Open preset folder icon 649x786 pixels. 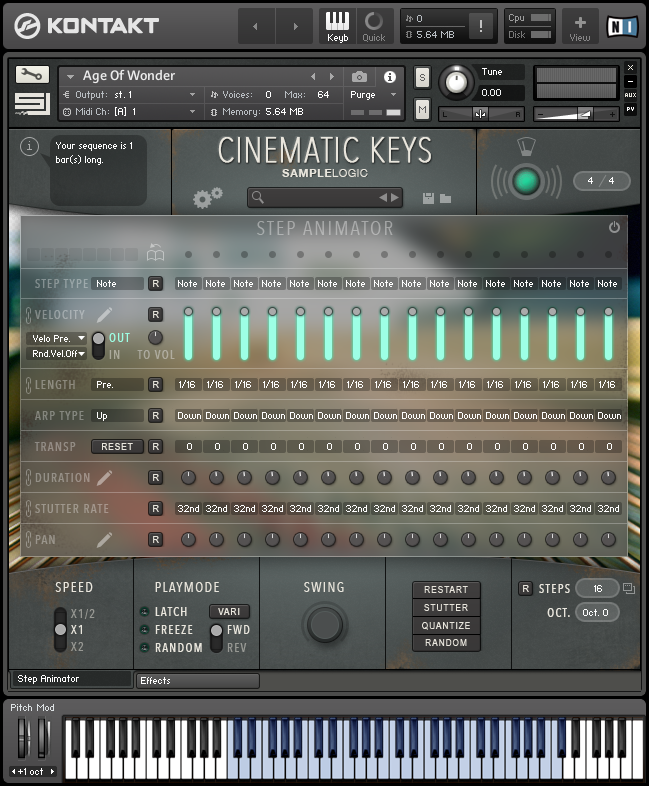(x=446, y=199)
